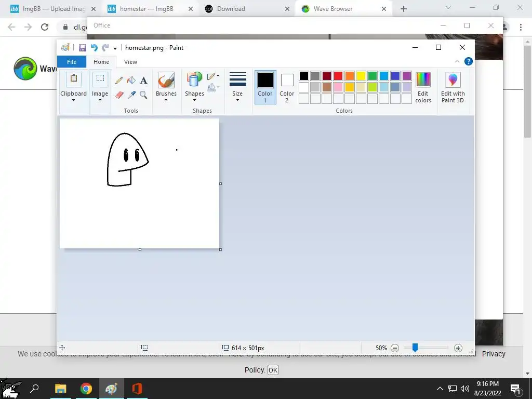Pick the purple color swatch
Viewport: 532px width, 399px height.
407,76
